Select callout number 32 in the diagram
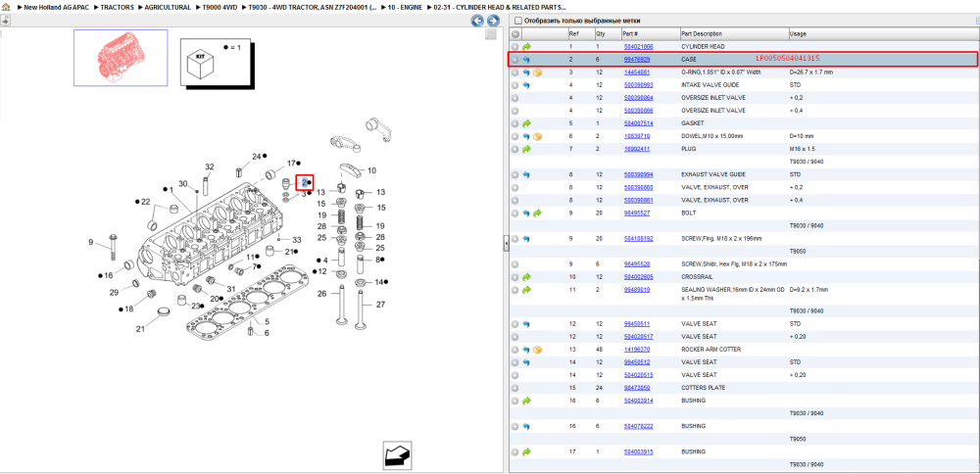Viewport: 980px width, 474px height. pos(210,166)
